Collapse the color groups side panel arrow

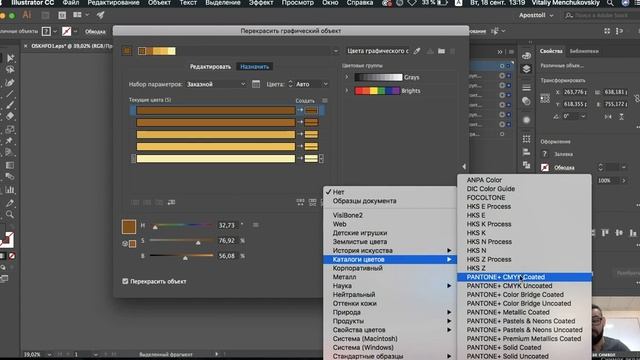point(464,166)
